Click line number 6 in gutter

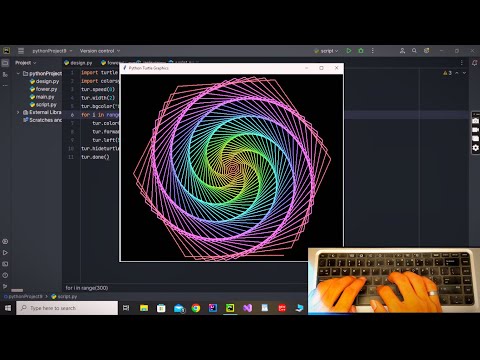[72, 115]
